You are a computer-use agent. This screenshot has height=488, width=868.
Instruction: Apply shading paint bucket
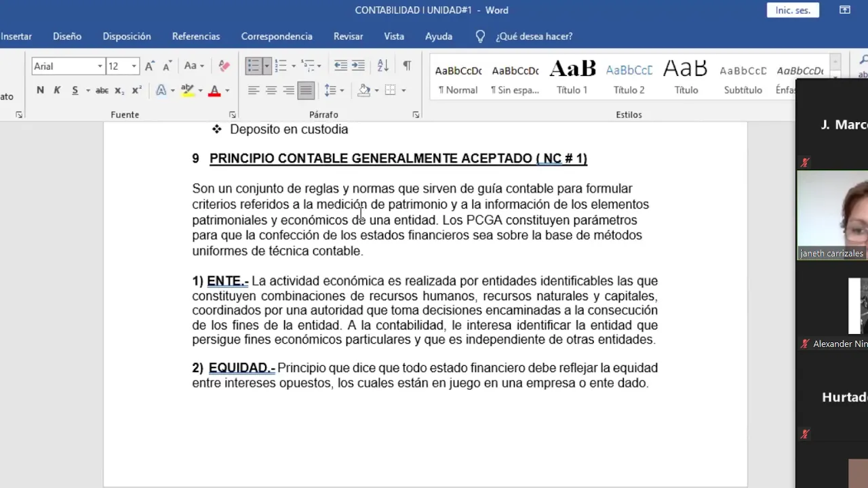tap(365, 90)
